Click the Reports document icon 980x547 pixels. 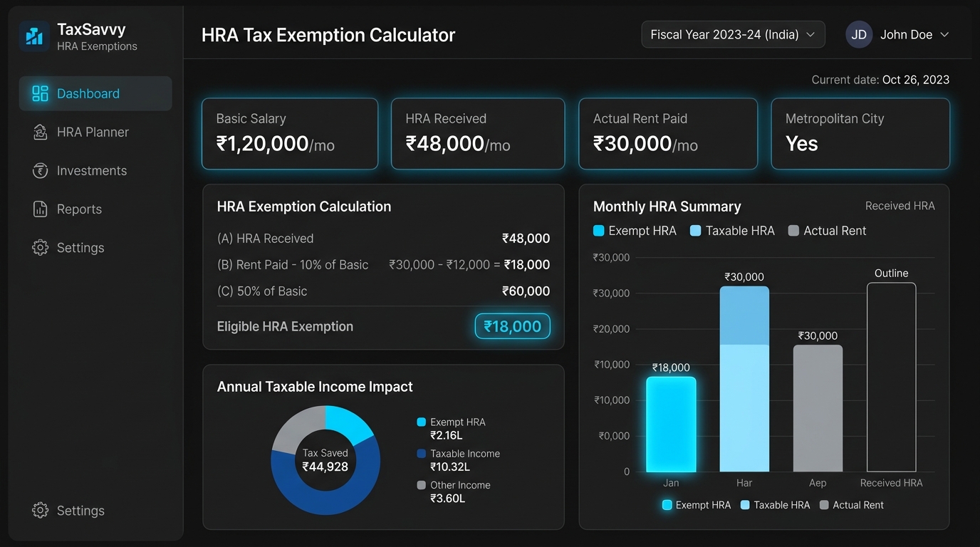(41, 209)
